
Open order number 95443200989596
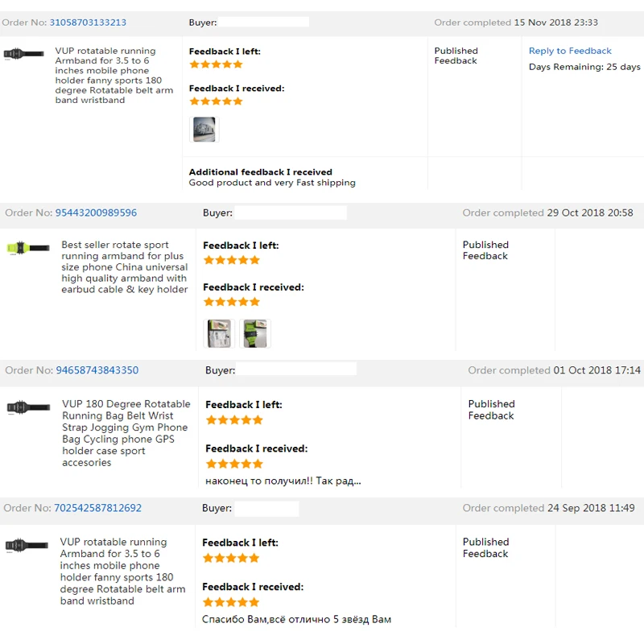pyautogui.click(x=96, y=213)
